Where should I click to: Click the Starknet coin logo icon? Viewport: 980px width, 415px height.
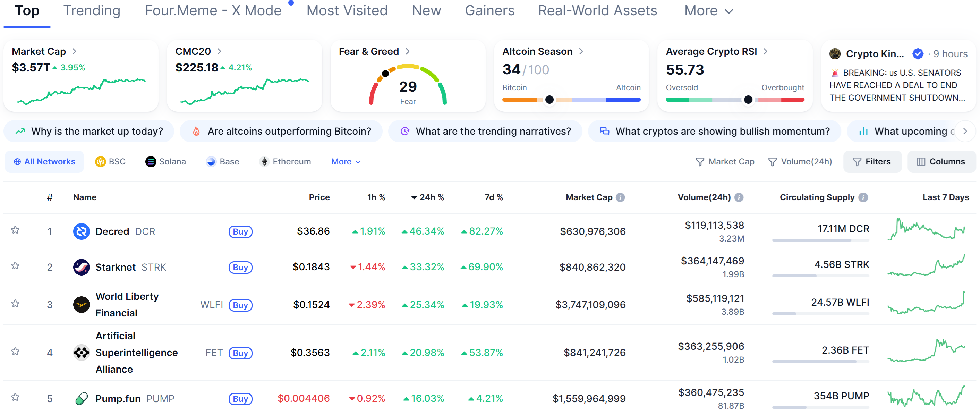[x=81, y=267]
